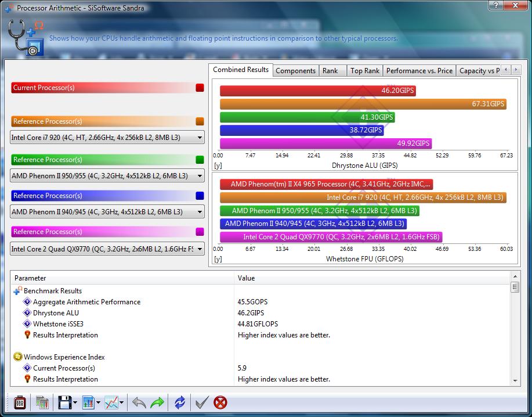532x417 pixels.
Task: Click the 45.5GOPS value
Action: (x=252, y=302)
